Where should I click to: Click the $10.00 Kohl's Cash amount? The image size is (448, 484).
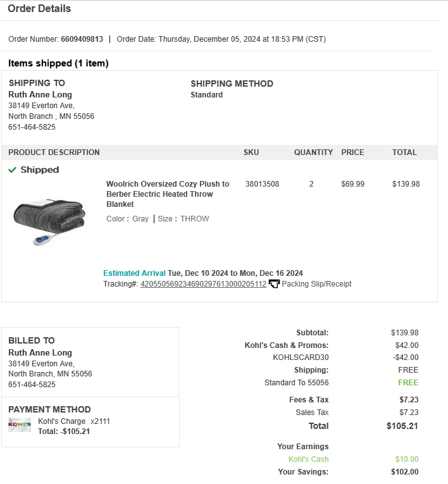(407, 459)
